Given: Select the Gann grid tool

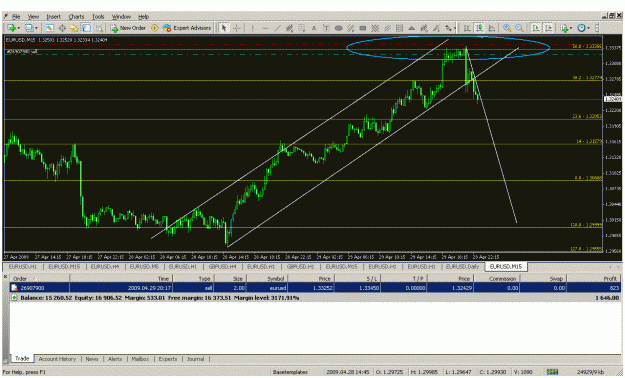Looking at the screenshot, I should tap(375, 28).
